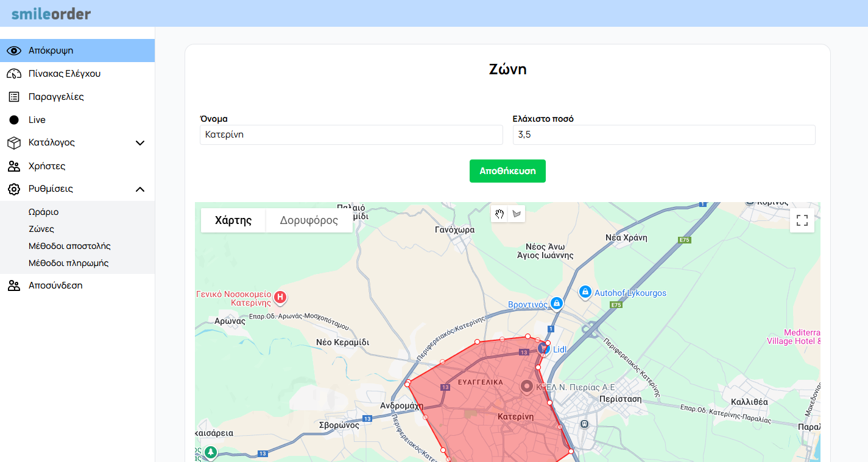Click the train station icon on map
Image resolution: width=868 pixels, height=462 pixels.
(x=584, y=424)
